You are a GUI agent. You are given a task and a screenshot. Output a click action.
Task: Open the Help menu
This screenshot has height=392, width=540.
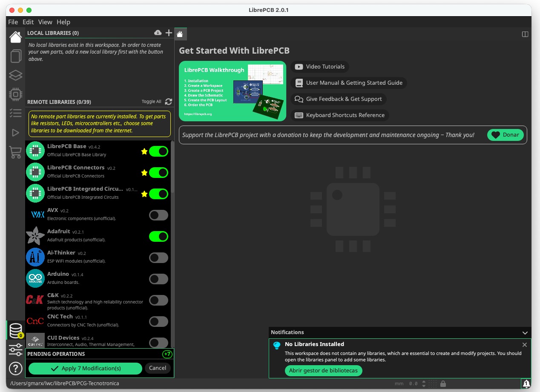(x=63, y=22)
